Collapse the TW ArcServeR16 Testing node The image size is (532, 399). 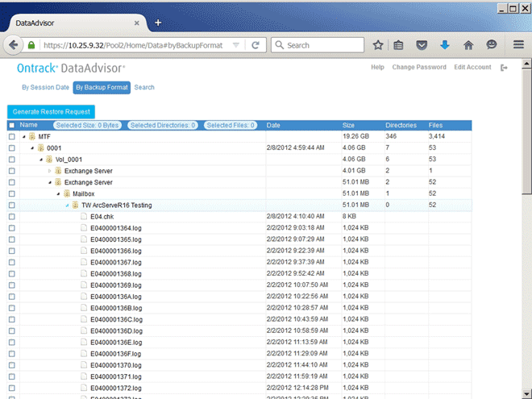[x=67, y=206]
